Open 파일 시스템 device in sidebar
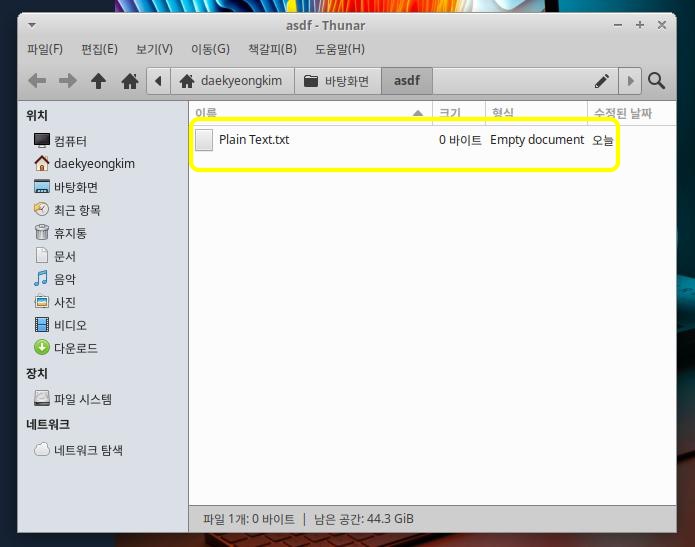695x547 pixels. pos(73,399)
